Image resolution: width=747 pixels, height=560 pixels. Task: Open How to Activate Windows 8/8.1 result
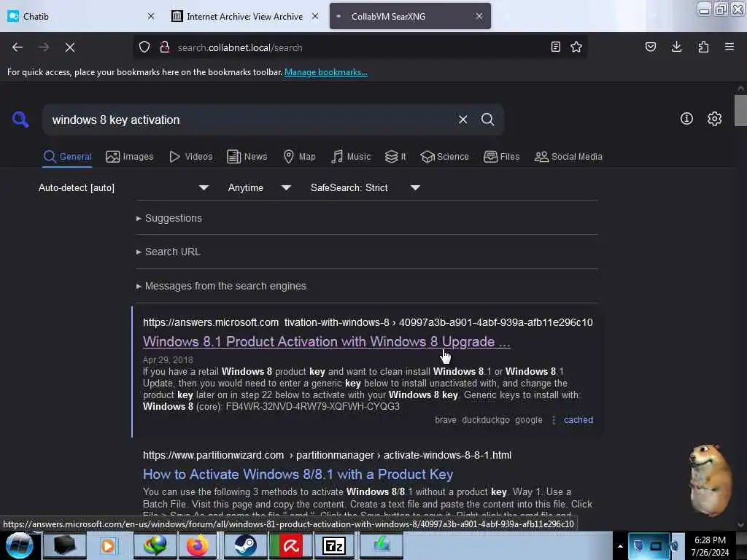[298, 474]
